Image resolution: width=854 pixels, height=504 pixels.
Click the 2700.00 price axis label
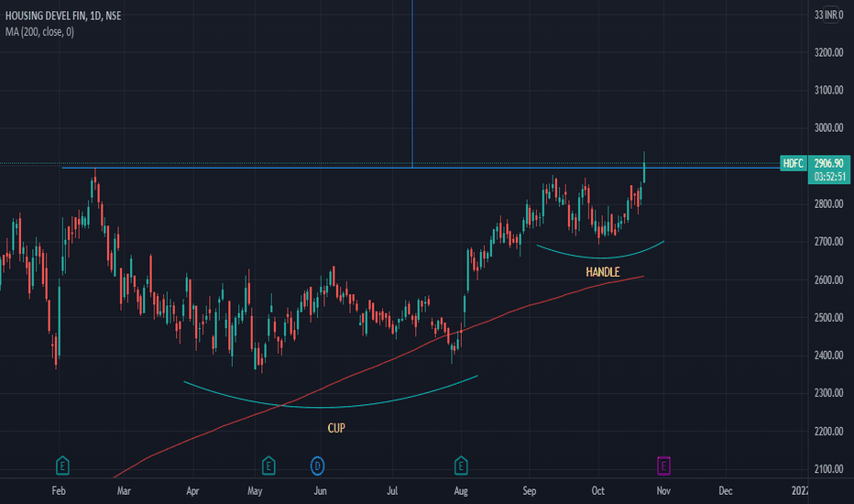click(x=828, y=242)
